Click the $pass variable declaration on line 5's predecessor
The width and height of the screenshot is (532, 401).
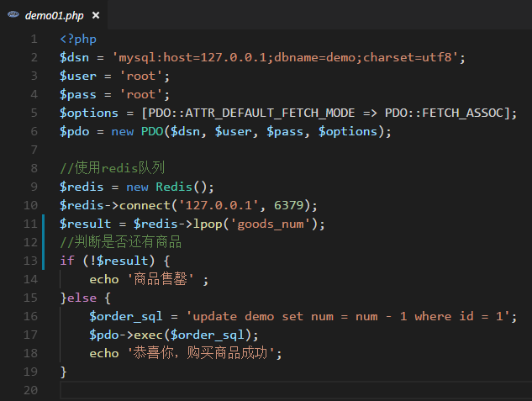pos(78,95)
